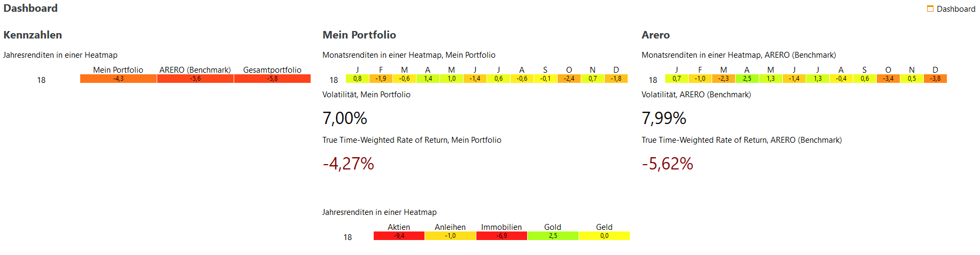Screen dimensions: 980x255
Task: Click the Mein Portfolio volatility value 7,00%
Action: (345, 118)
